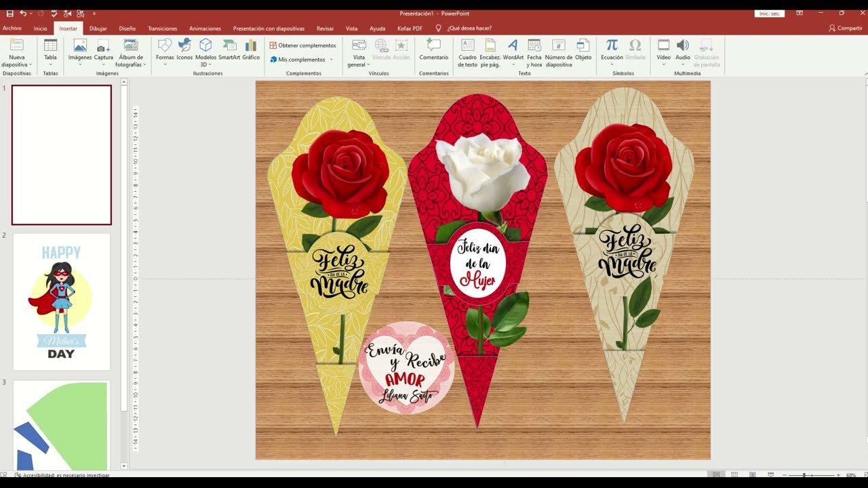Viewport: 868px width, 488px height.
Task: Switch to the Diseño tab
Action: [x=127, y=28]
